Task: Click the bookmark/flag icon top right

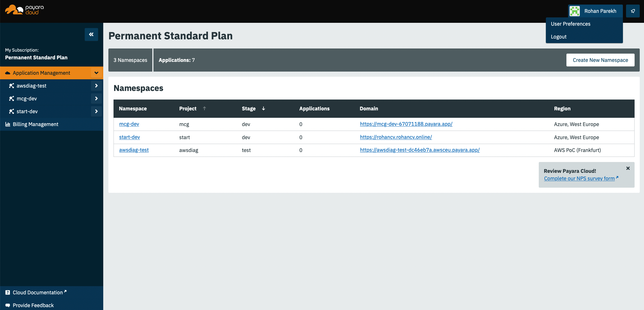Action: tap(634, 11)
